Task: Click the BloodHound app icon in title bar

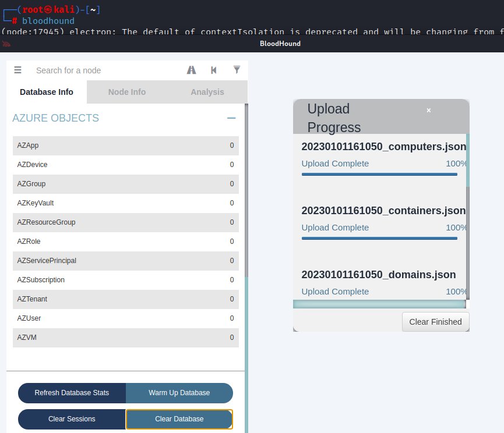Action: click(x=6, y=44)
